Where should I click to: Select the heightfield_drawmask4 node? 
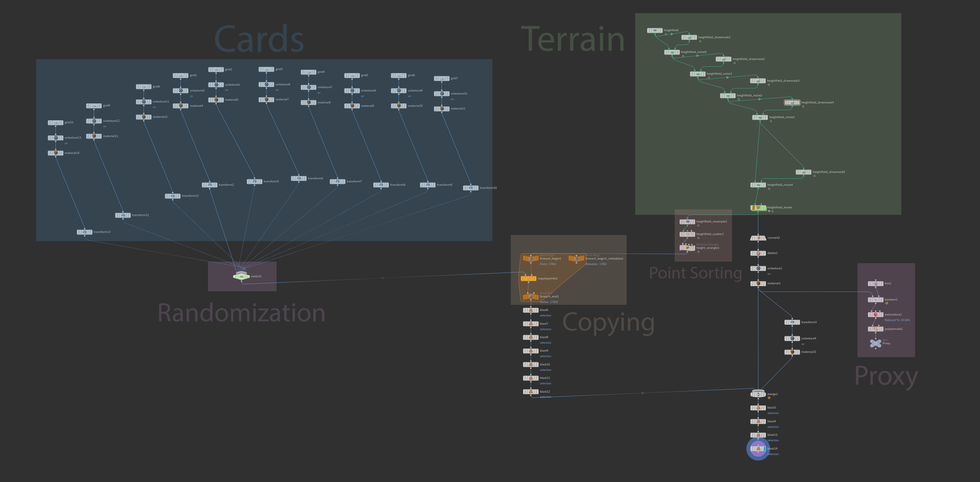click(792, 103)
